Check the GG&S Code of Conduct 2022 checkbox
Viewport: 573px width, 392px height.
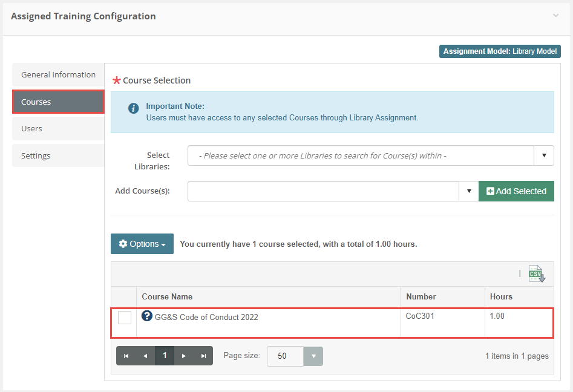click(x=125, y=318)
